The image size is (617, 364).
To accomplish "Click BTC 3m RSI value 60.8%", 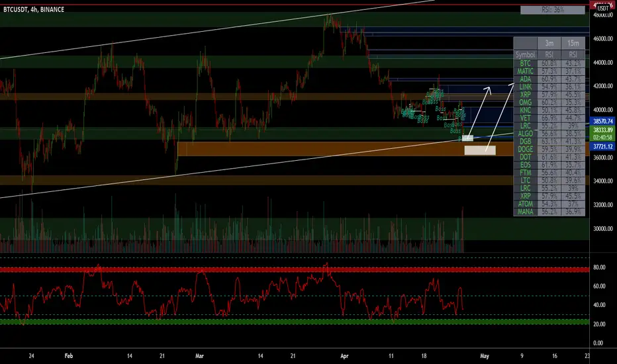I will click(x=549, y=64).
